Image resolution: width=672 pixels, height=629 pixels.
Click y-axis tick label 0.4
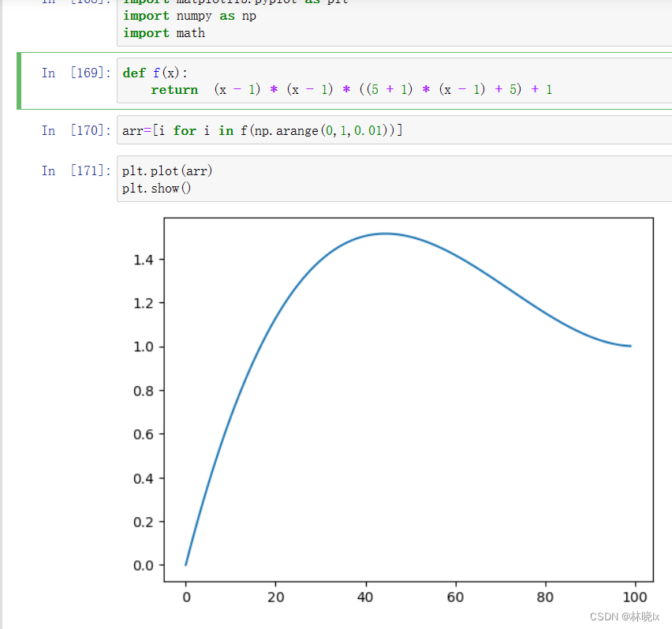[143, 478]
